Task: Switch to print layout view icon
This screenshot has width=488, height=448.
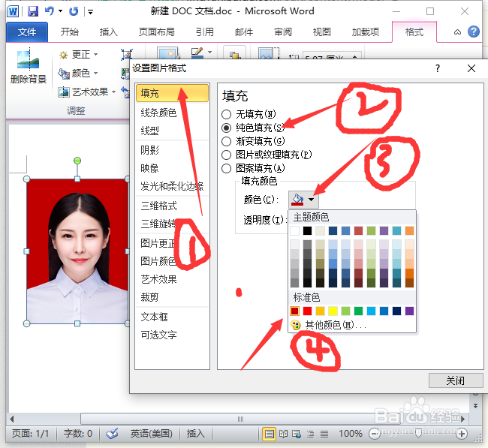Action: click(x=270, y=434)
